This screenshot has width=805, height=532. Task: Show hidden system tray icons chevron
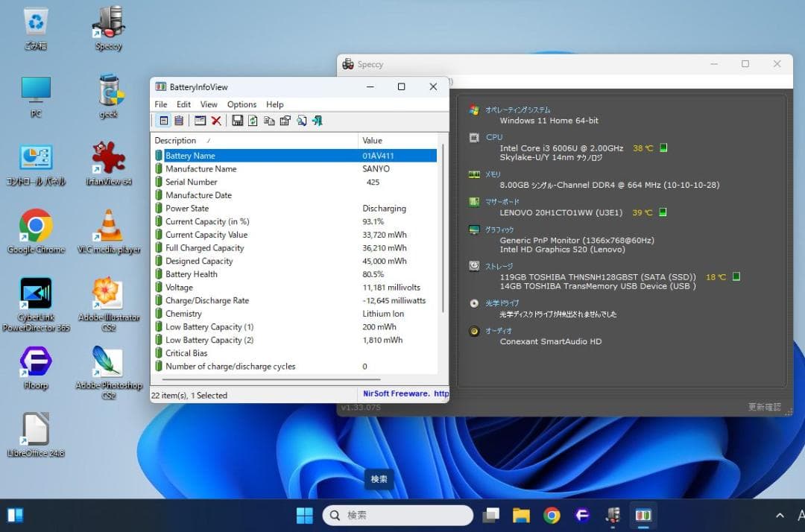[780, 516]
